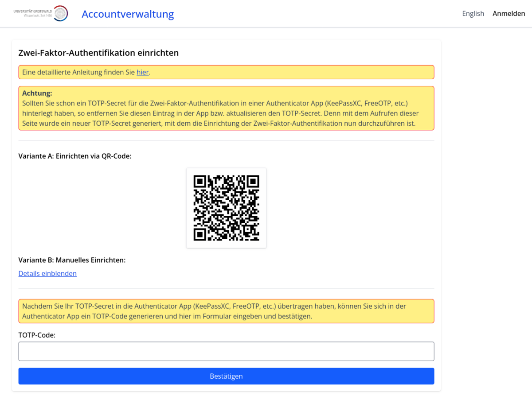Open the Anmelden login page
Image resolution: width=532 pixels, height=400 pixels.
[509, 13]
